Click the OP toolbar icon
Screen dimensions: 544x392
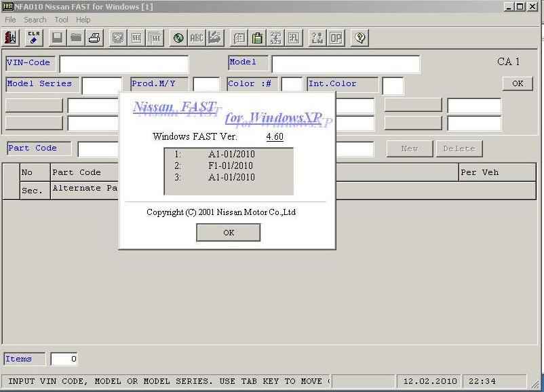[336, 37]
